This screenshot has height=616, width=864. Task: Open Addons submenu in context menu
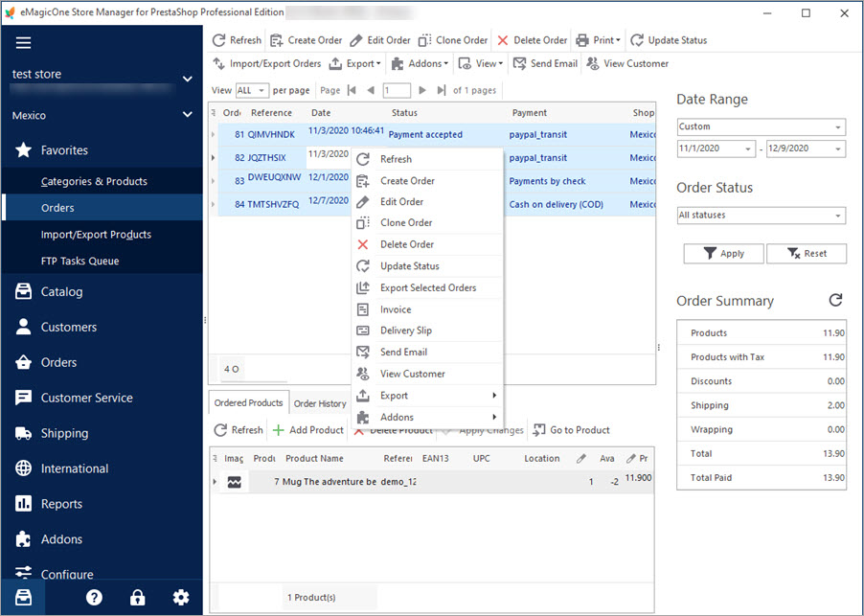(427, 417)
